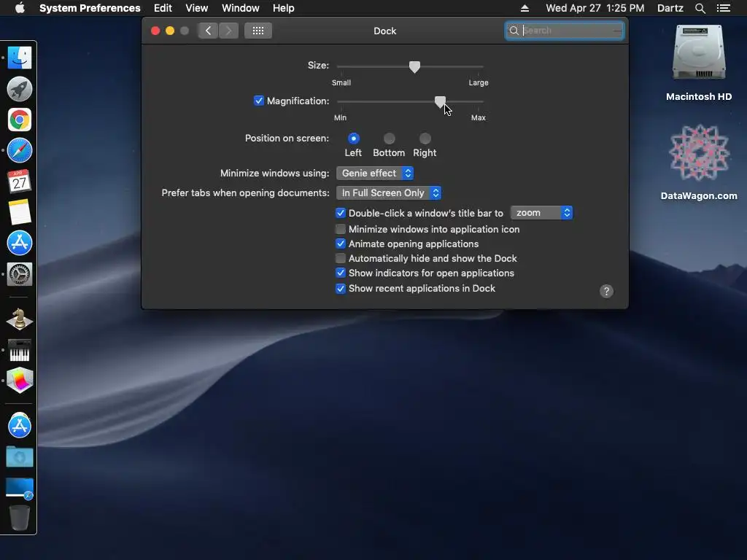Launch Launchpad rocket icon in Dock
Viewport: 747px width, 560px height.
(20, 89)
